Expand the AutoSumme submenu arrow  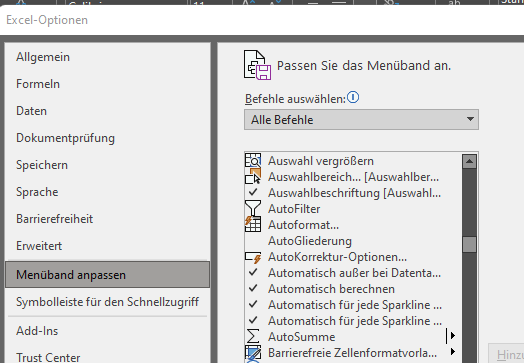pos(452,336)
